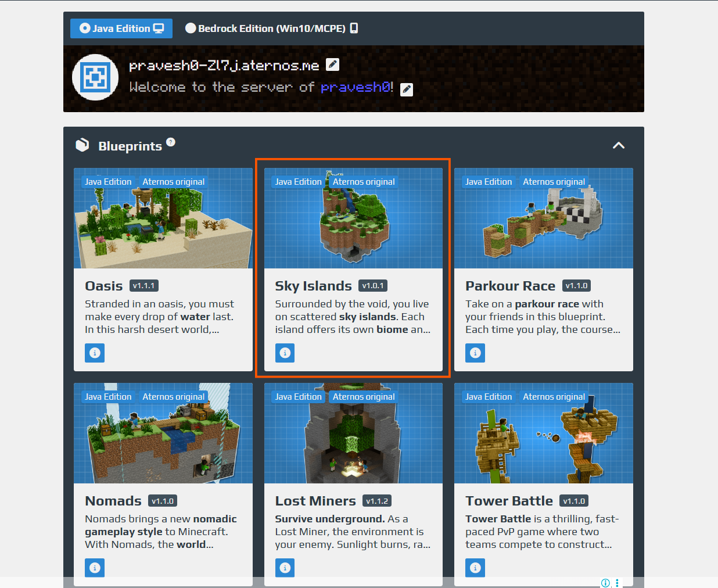Click the server logo icon
718x588 pixels.
pos(95,77)
